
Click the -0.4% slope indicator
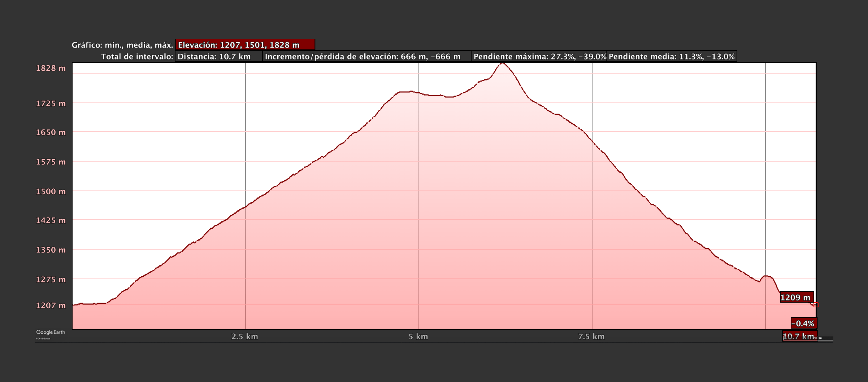point(803,323)
